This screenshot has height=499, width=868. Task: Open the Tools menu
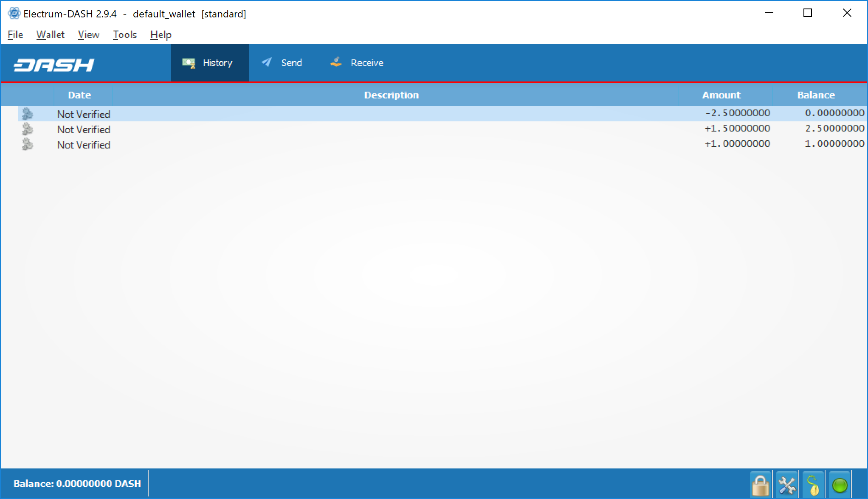(124, 35)
